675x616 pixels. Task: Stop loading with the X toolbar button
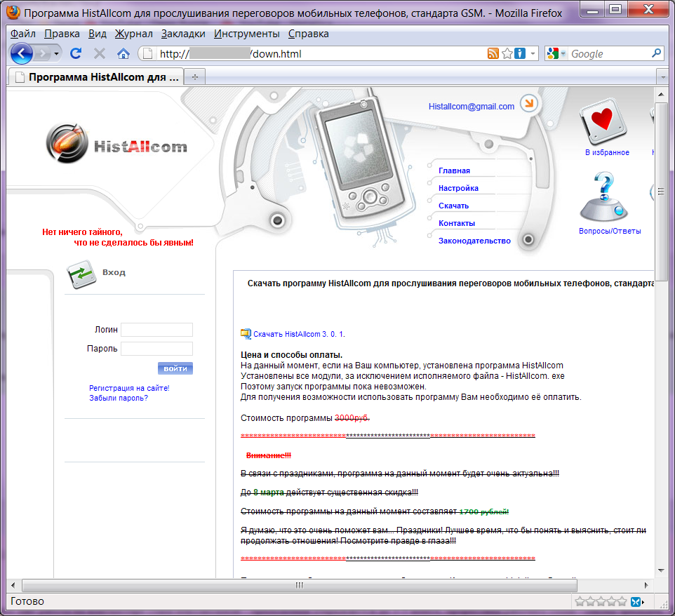pos(100,53)
